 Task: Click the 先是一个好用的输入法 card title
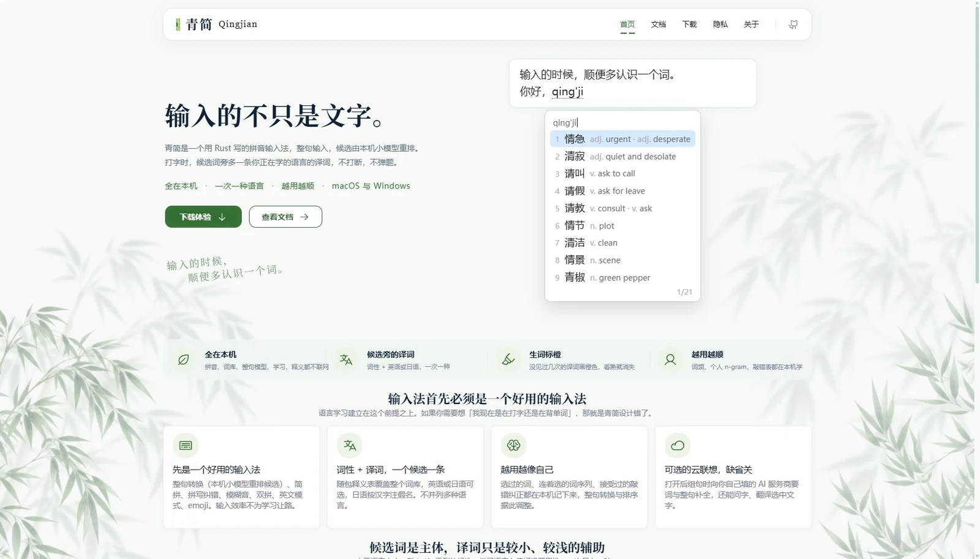(x=216, y=470)
